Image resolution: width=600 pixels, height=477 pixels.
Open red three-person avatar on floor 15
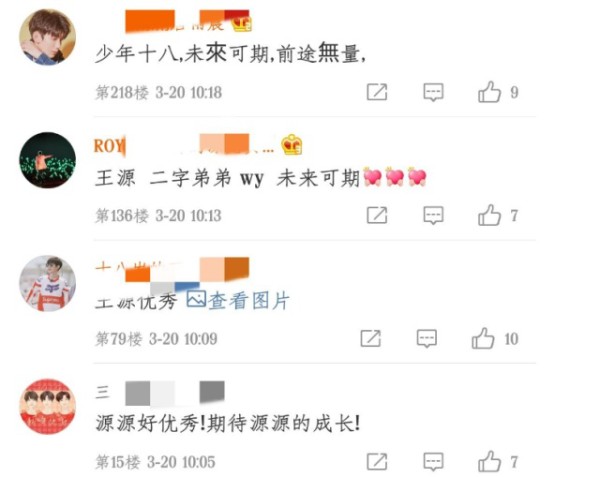tap(47, 406)
